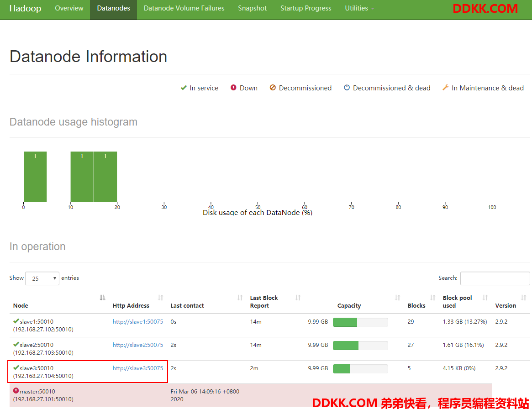The width and height of the screenshot is (532, 409).
Task: Open Datanode Volume Failures tab
Action: [184, 8]
